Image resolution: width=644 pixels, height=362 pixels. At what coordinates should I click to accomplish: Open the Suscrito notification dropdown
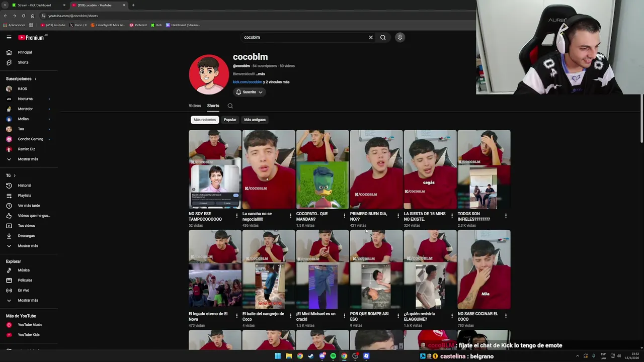click(x=249, y=92)
